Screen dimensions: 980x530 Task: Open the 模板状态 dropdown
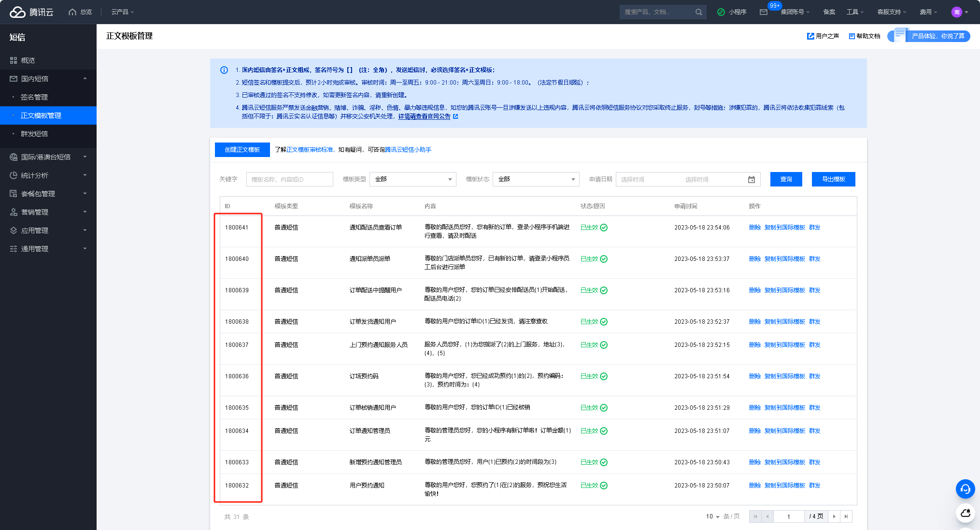[536, 179]
